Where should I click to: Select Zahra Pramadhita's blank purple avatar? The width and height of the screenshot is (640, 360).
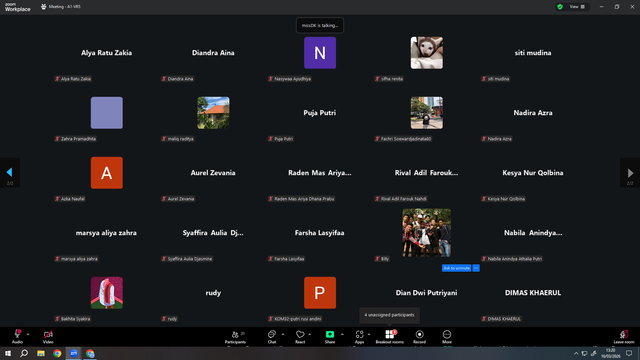pos(107,113)
